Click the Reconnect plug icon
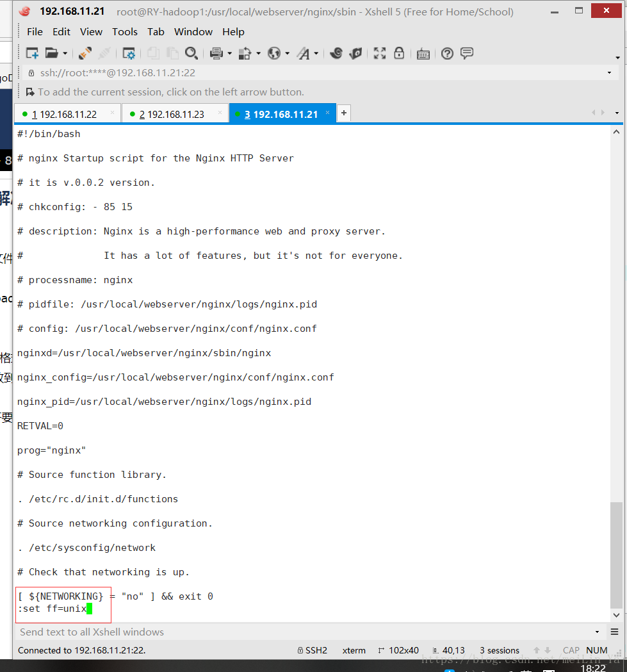This screenshot has height=672, width=627. click(x=85, y=54)
